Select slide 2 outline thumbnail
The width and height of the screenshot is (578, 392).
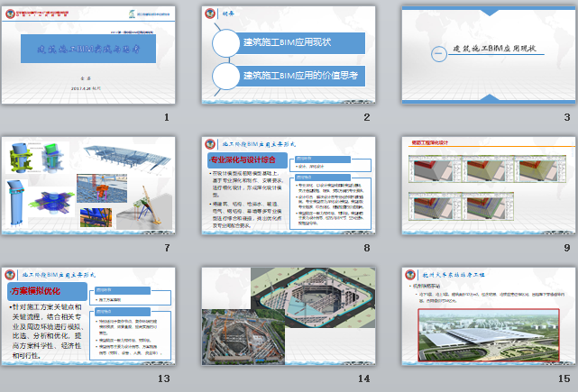[x=289, y=55]
